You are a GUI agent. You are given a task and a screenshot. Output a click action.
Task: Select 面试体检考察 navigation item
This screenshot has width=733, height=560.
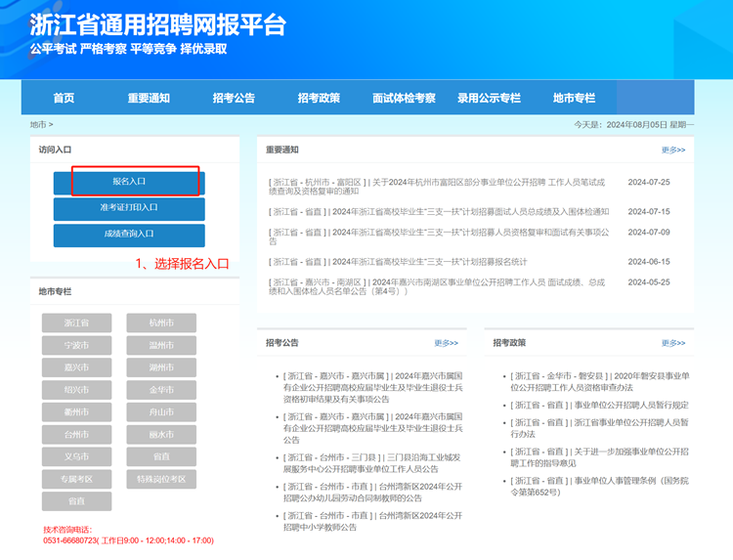coord(404,98)
